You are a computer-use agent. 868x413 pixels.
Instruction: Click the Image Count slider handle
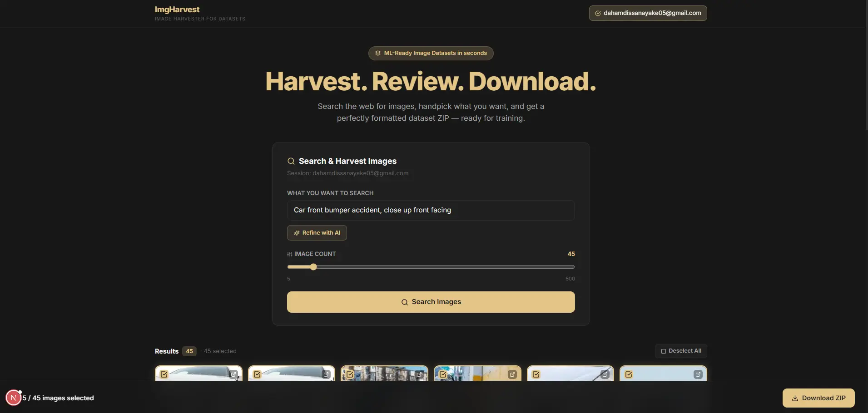(313, 267)
